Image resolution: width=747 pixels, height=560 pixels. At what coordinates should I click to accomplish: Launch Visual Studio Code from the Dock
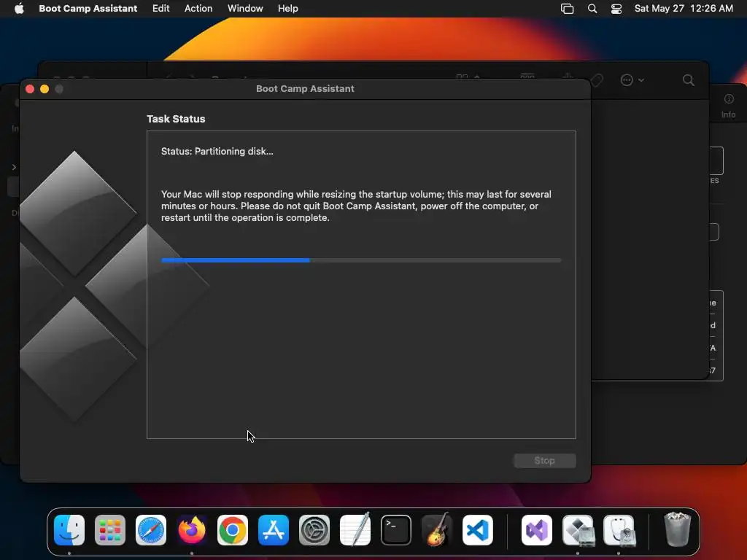pyautogui.click(x=477, y=529)
